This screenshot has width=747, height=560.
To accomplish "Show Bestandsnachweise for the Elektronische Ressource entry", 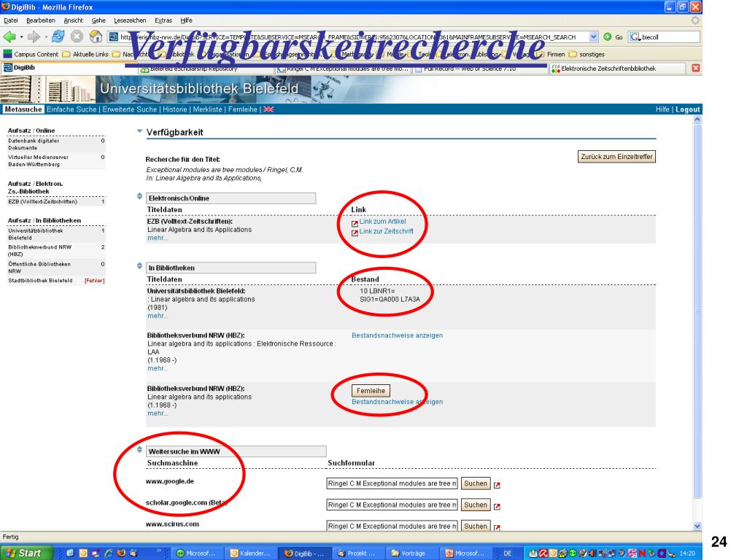I will click(398, 335).
